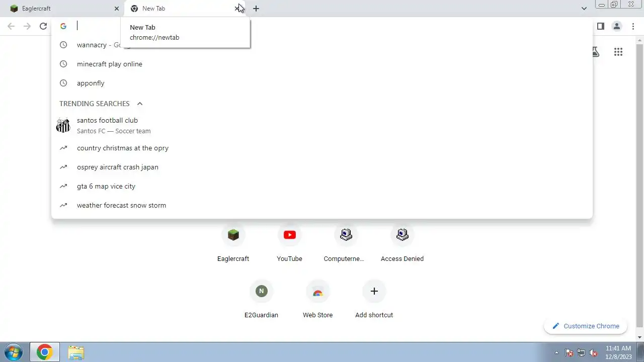The width and height of the screenshot is (644, 362).
Task: Click the Google icon in the address bar
Action: pyautogui.click(x=63, y=26)
